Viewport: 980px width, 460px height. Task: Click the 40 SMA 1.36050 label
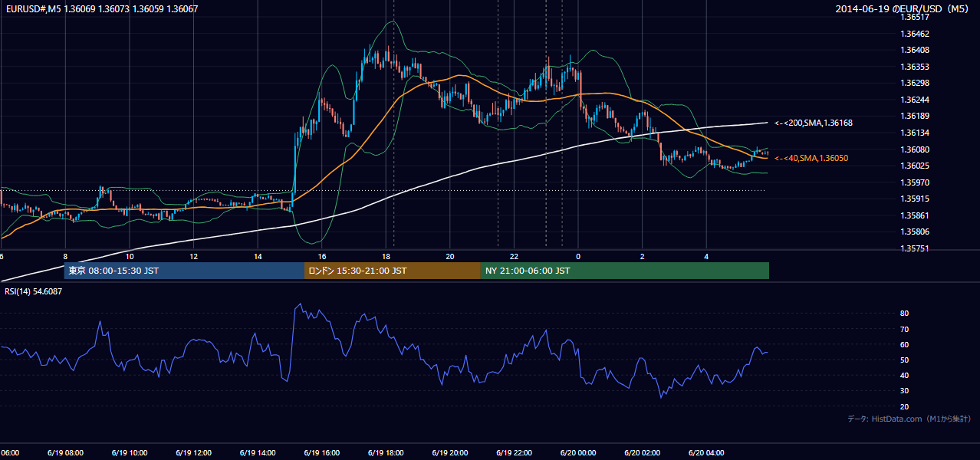point(811,158)
